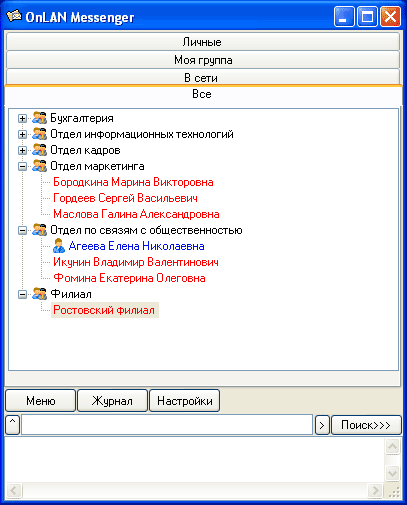Collapse the Отдел маркетинга node
407x505 pixels.
point(22,166)
